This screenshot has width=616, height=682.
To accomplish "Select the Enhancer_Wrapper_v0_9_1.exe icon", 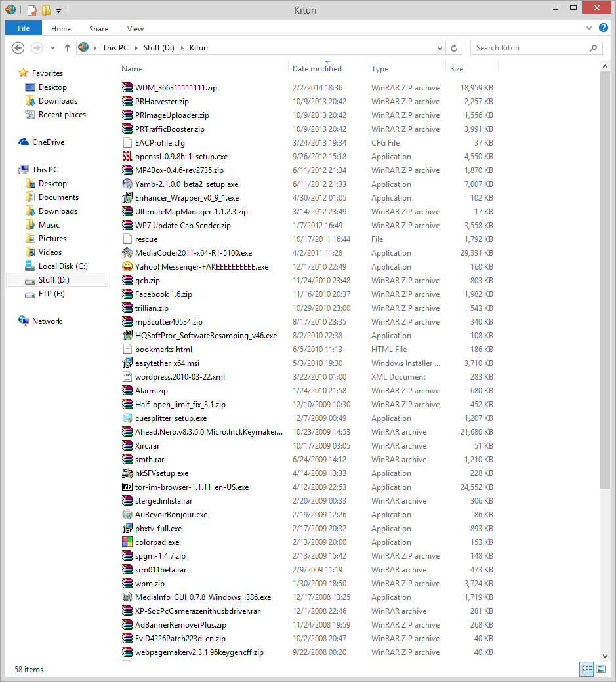I will click(x=127, y=198).
